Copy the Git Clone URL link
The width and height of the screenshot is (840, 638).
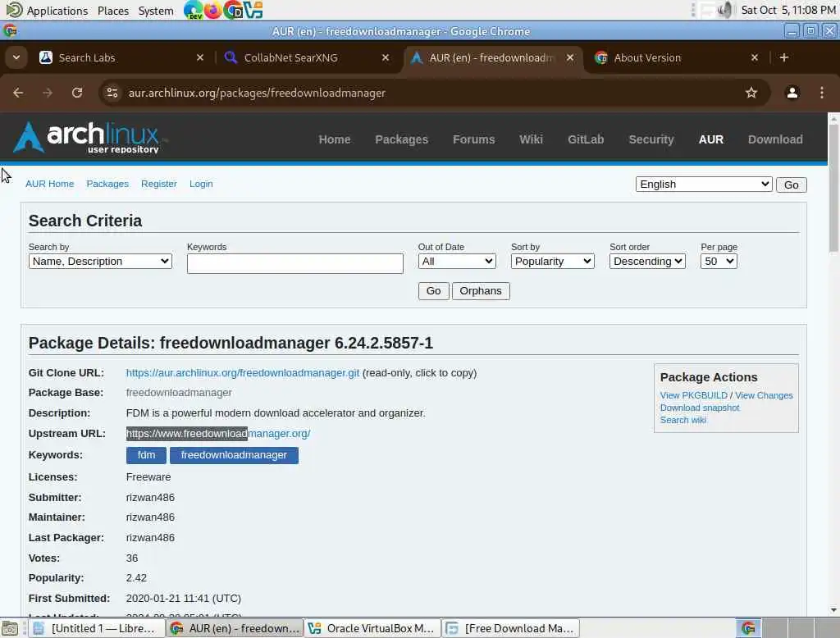pyautogui.click(x=243, y=373)
